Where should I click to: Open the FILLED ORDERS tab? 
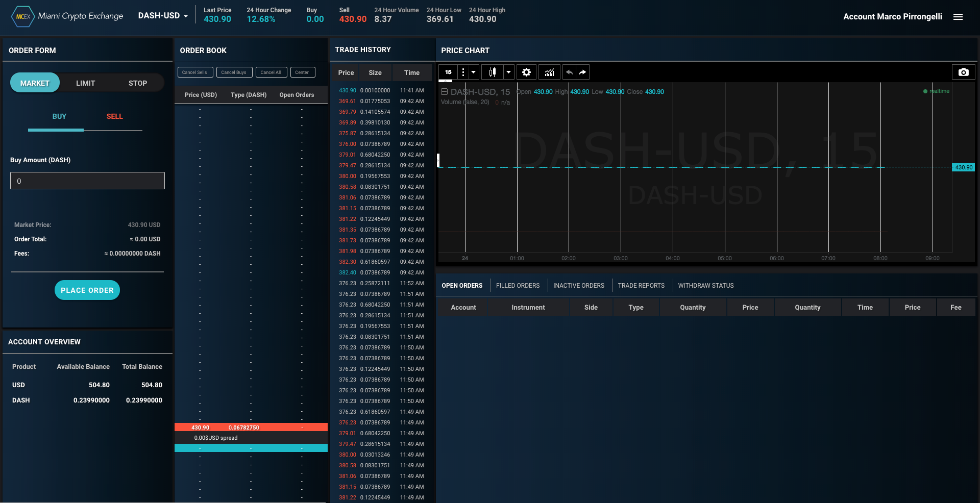pos(518,286)
